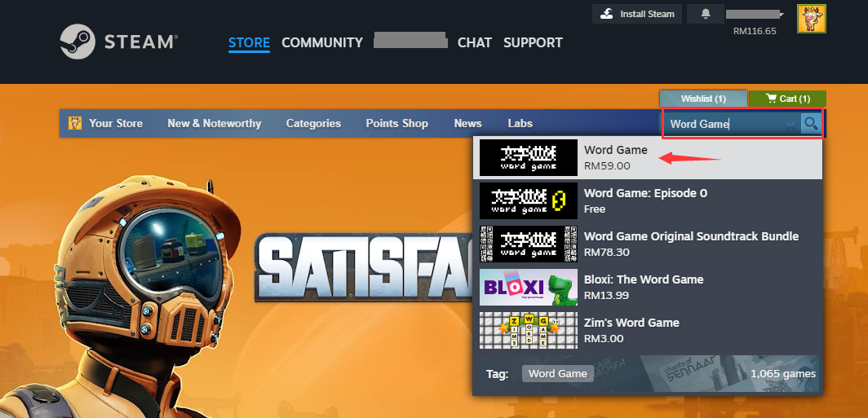Click the RM116.65 wallet balance
Viewport: 868px width, 418px height.
click(755, 31)
